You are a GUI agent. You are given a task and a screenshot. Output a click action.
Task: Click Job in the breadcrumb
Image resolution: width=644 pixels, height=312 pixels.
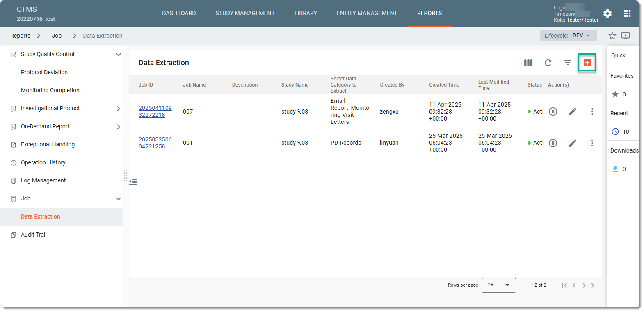tap(57, 36)
